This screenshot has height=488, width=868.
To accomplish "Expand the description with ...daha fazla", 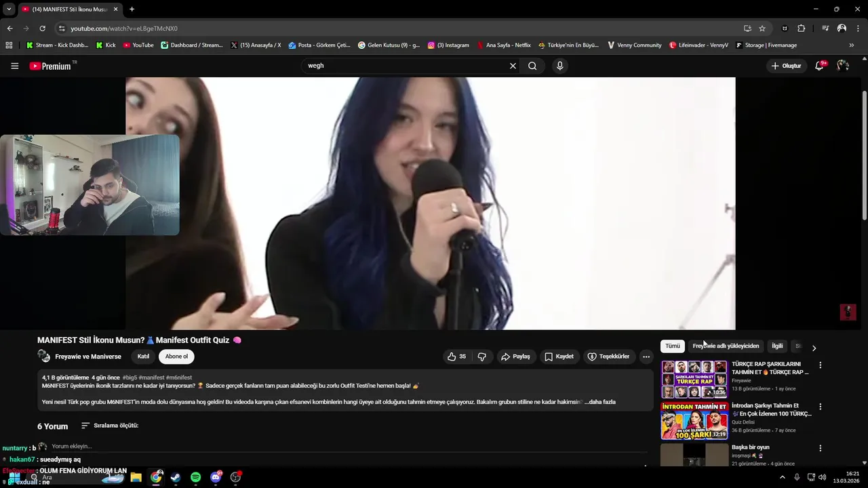I will 600,402.
